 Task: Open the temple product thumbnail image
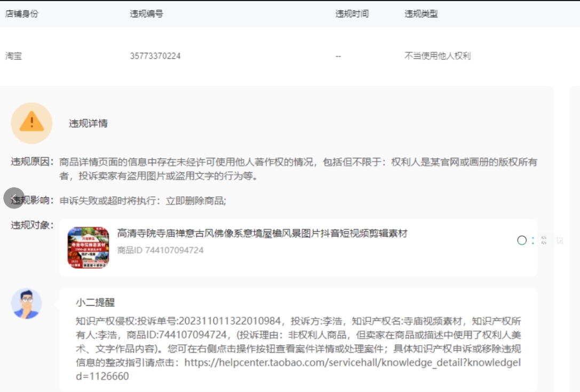[88, 247]
